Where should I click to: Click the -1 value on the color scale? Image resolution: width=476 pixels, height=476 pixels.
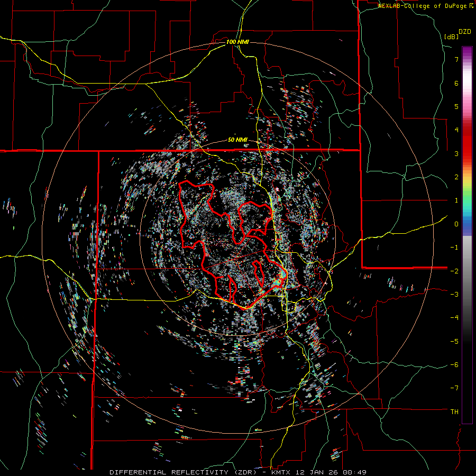point(454,248)
